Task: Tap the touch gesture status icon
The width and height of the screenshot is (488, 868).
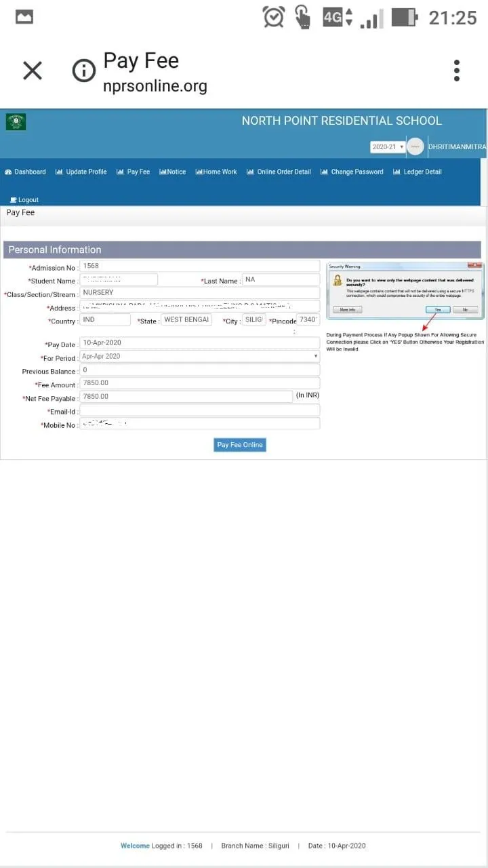Action: (302, 17)
